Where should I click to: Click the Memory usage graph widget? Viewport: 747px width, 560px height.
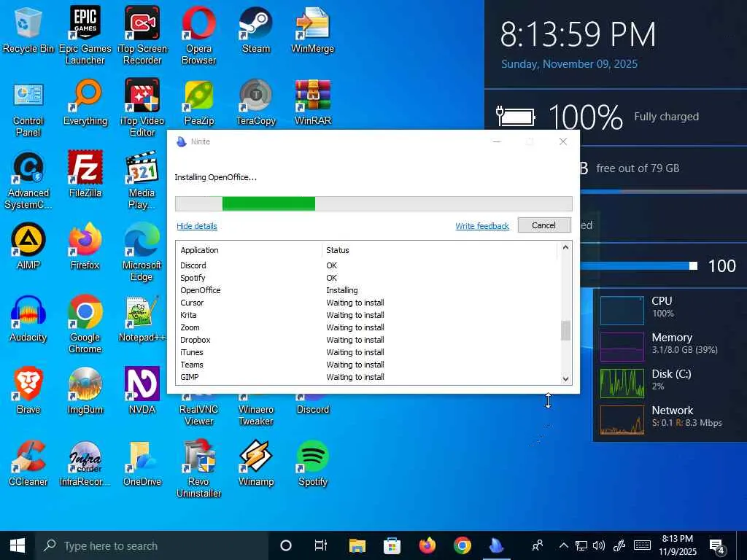[622, 346]
